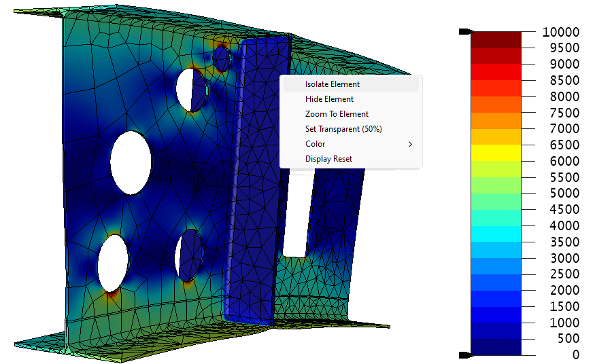
Task: Click the 10000 legend maximum label
Action: (560, 32)
